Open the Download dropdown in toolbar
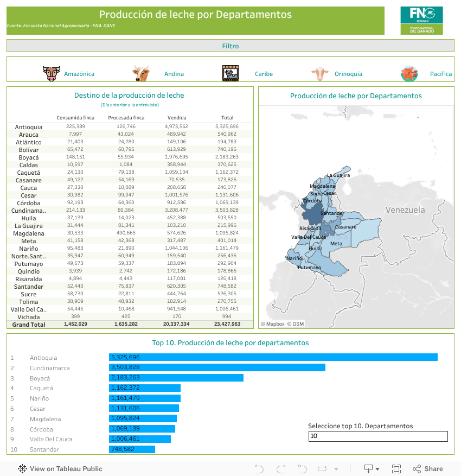This screenshot has height=476, width=461. point(371,469)
